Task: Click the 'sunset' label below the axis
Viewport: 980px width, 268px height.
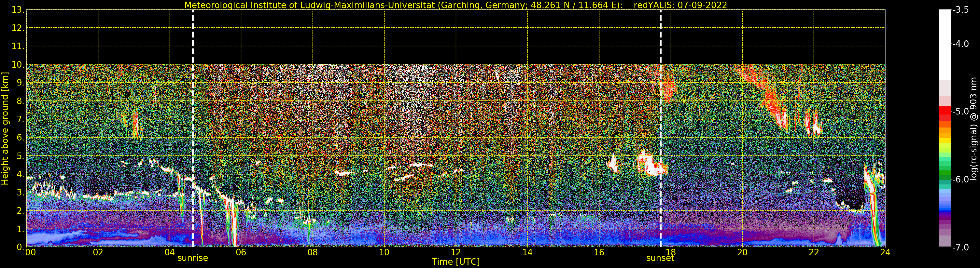Action: click(x=660, y=258)
